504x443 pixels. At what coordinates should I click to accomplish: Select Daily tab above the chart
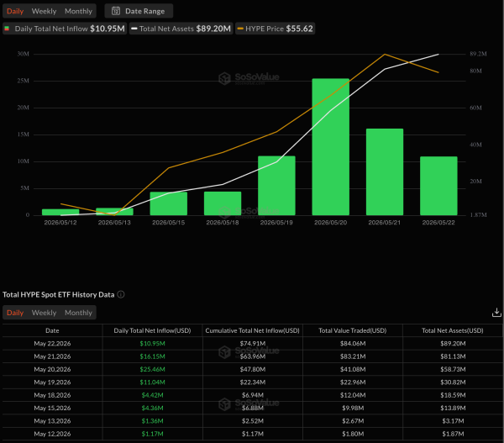tap(15, 11)
